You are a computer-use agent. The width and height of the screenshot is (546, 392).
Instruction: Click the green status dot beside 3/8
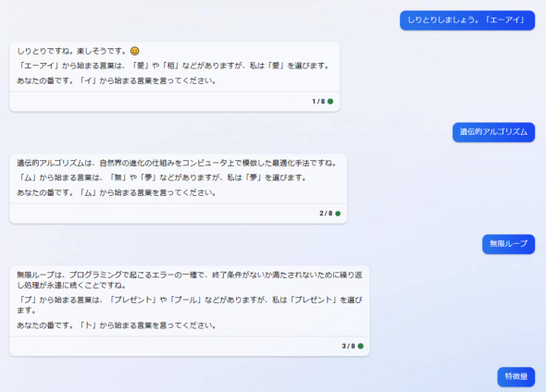click(x=361, y=346)
